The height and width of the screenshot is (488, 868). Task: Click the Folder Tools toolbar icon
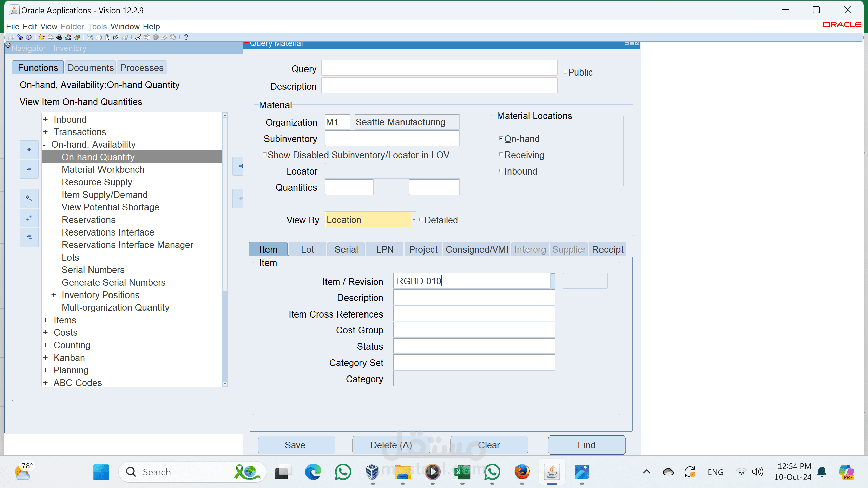pos(173,37)
